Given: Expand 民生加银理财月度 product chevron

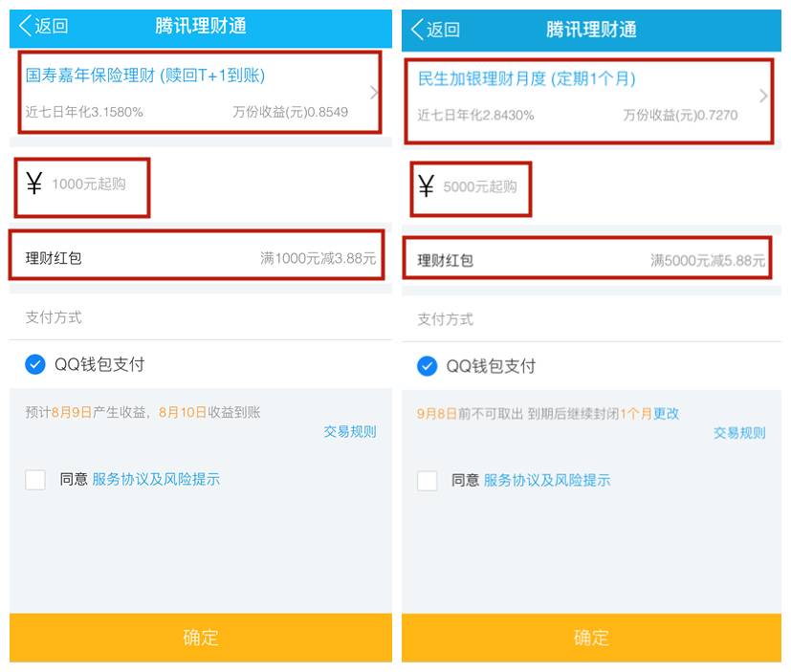Looking at the screenshot, I should point(763,96).
